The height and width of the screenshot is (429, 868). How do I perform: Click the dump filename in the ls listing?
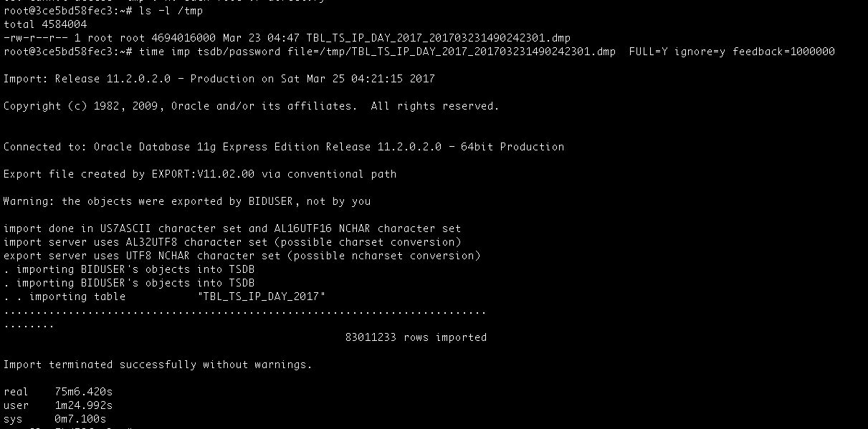click(439, 38)
